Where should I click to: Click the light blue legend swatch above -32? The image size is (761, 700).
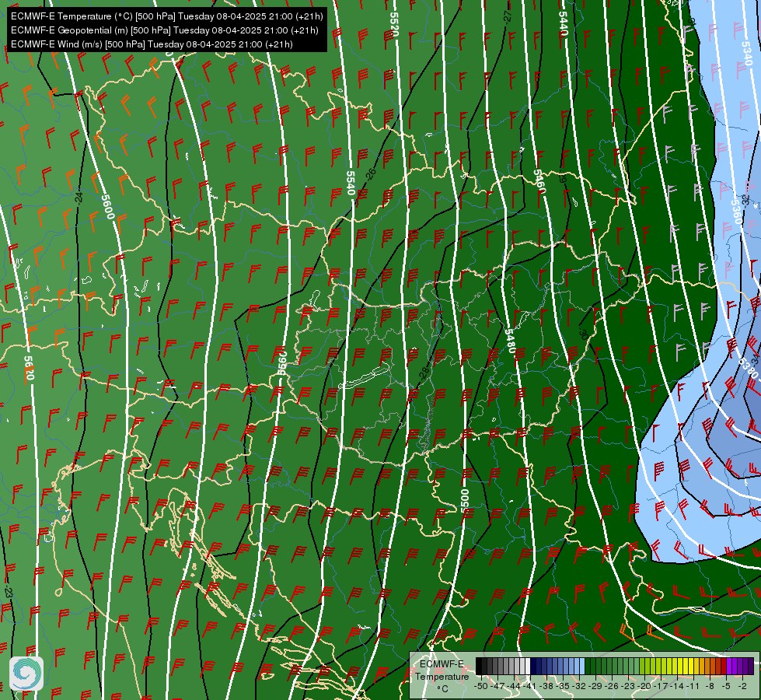click(x=582, y=666)
